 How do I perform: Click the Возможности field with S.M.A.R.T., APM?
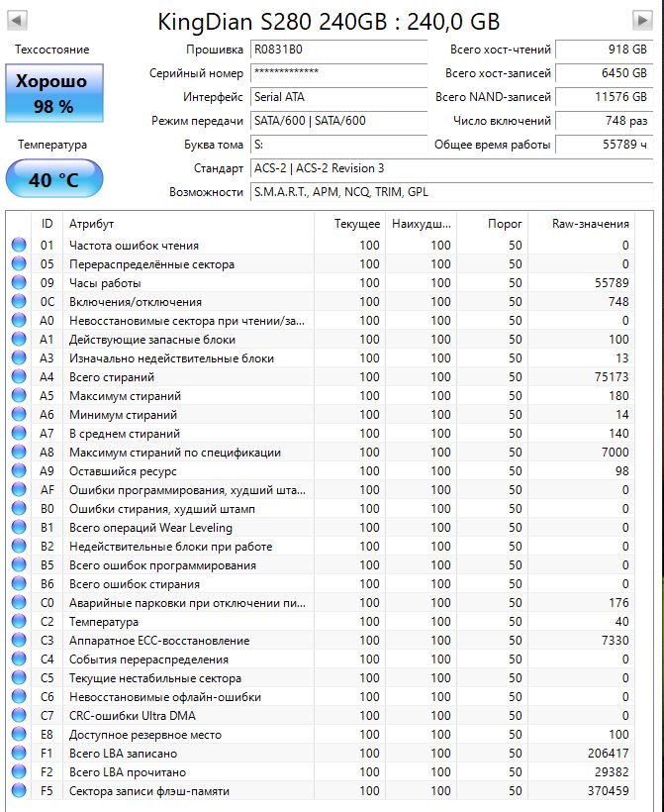[x=452, y=192]
